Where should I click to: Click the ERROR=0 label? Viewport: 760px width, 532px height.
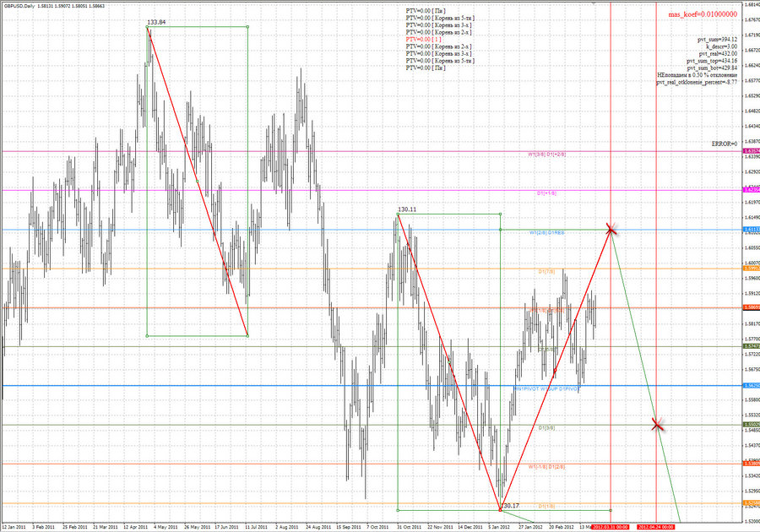coord(725,144)
